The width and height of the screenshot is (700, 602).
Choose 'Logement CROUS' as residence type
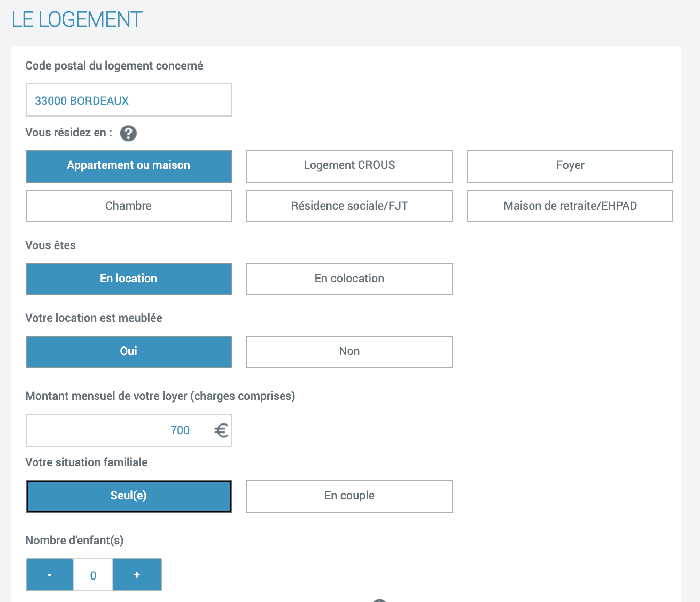coord(349,166)
